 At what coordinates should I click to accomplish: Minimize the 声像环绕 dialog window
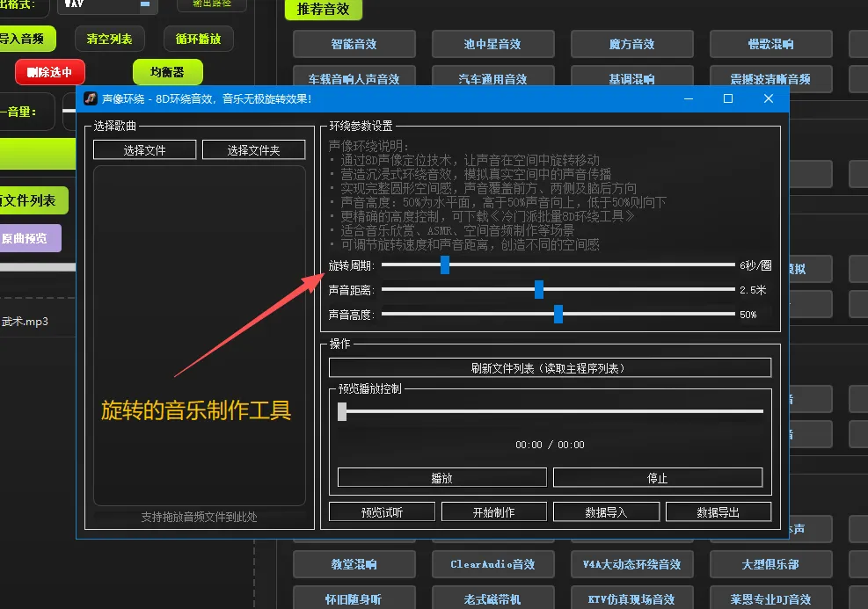(x=689, y=98)
